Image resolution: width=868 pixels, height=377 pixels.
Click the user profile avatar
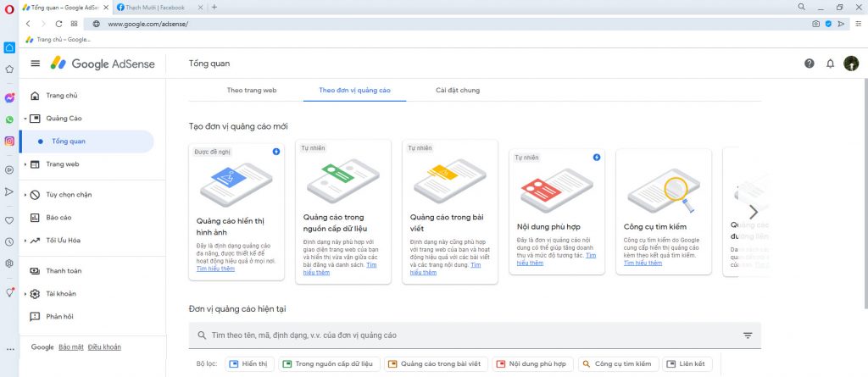[851, 64]
